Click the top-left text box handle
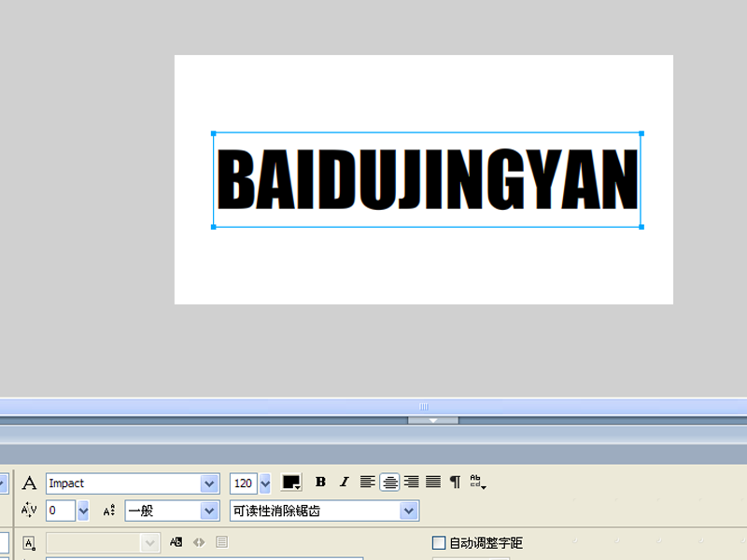 click(214, 133)
